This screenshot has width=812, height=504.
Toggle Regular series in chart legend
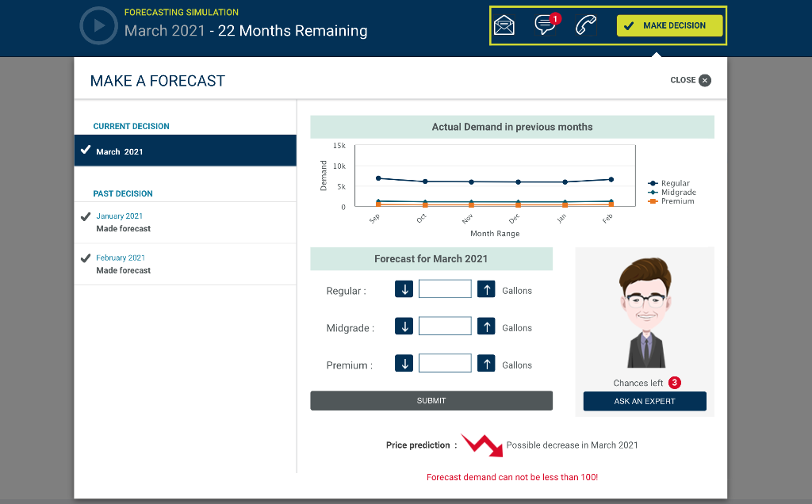[668, 183]
